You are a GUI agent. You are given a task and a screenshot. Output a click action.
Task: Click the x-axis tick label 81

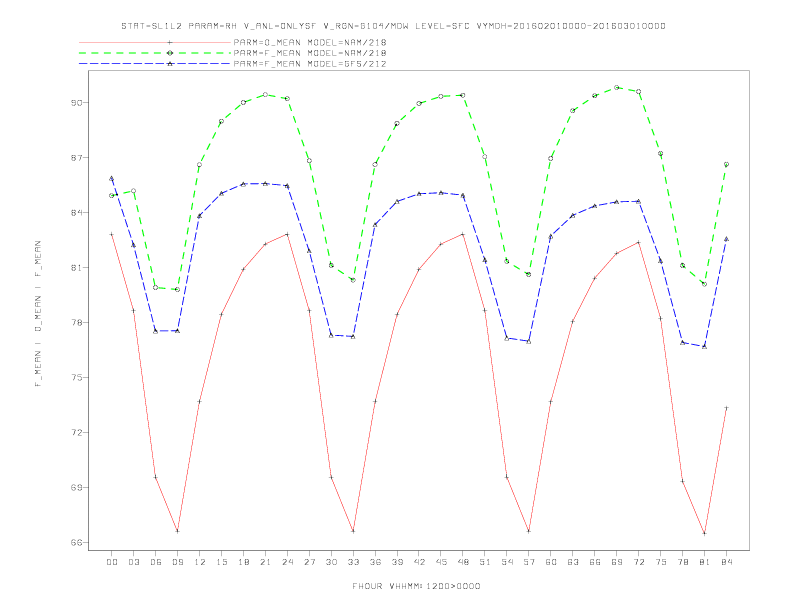[705, 562]
